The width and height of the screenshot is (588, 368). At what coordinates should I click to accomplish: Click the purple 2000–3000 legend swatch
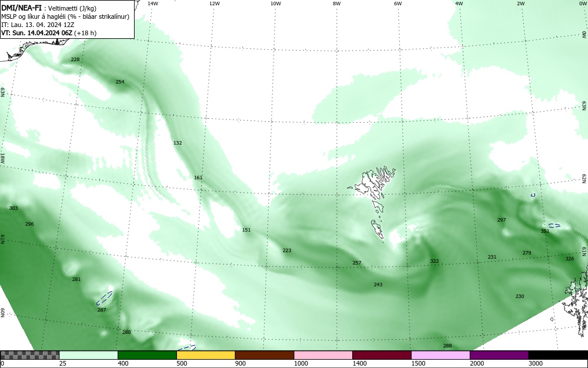[499, 355]
